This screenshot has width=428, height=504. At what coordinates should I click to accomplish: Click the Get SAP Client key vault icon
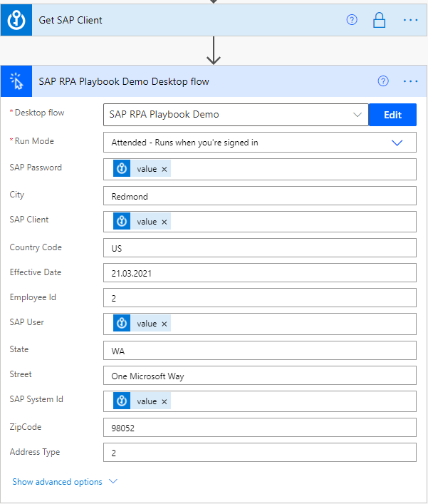[16, 20]
